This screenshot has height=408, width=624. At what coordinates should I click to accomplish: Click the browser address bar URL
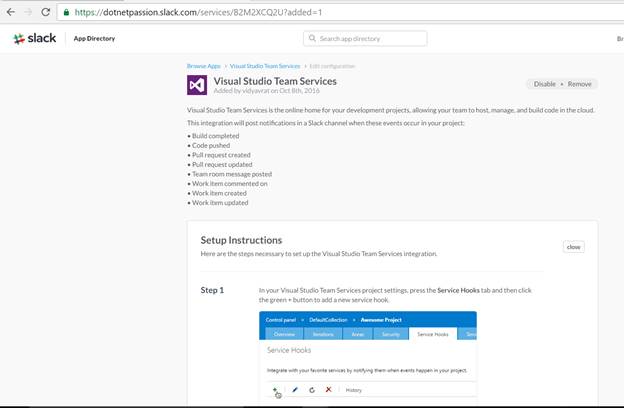click(198, 12)
